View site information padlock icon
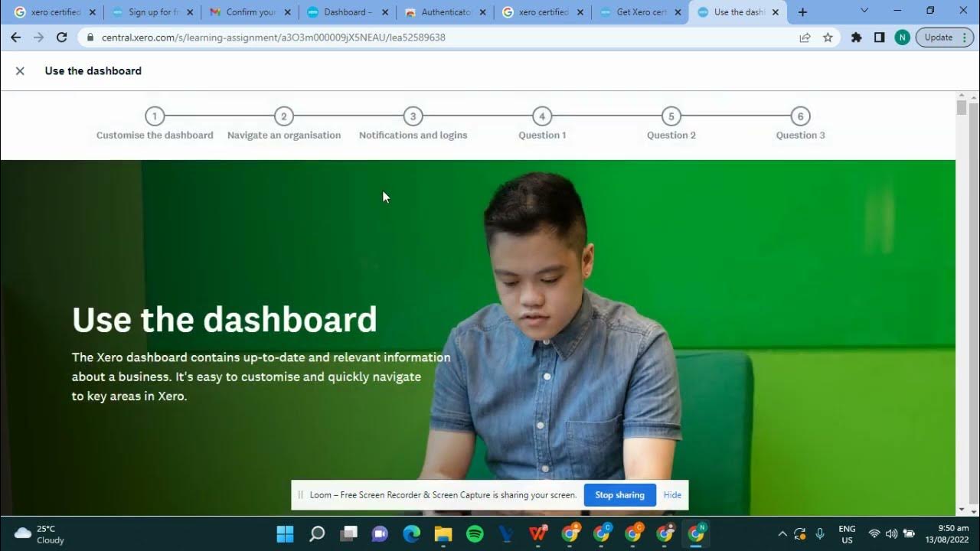This screenshot has width=980, height=551. pos(90,37)
